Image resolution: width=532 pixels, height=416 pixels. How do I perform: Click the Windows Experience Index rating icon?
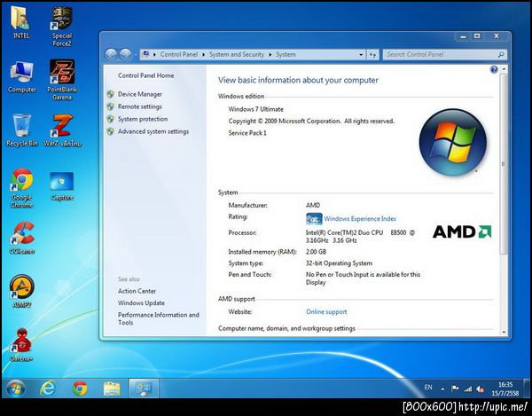(x=314, y=219)
